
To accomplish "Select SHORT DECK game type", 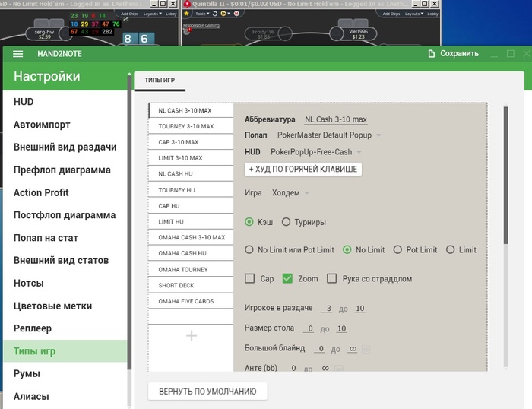I will tap(191, 285).
